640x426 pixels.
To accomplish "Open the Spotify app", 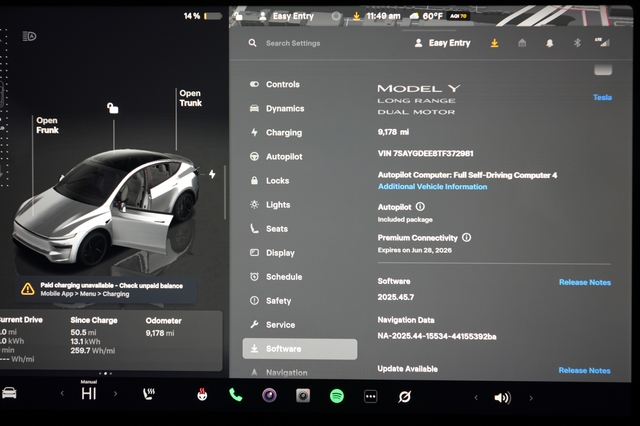I will (337, 396).
